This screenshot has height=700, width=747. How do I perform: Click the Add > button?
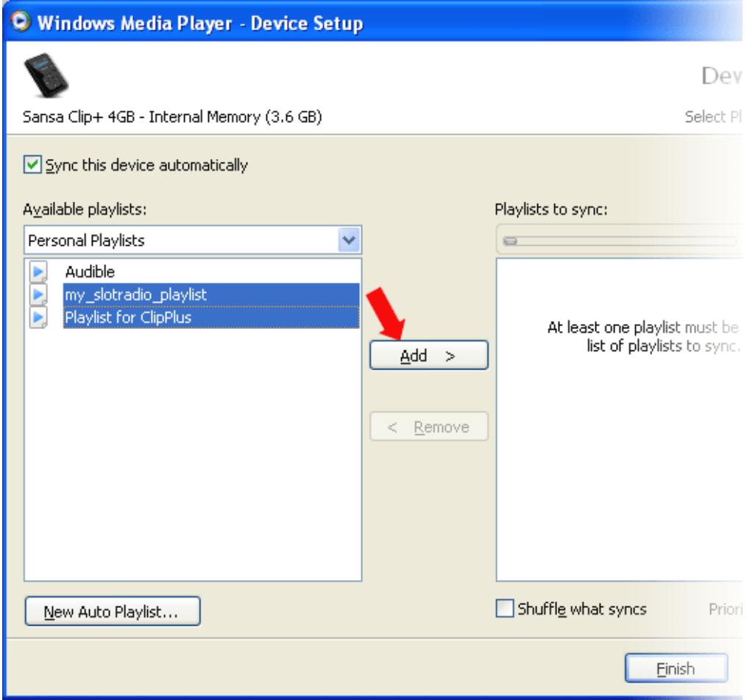click(429, 355)
